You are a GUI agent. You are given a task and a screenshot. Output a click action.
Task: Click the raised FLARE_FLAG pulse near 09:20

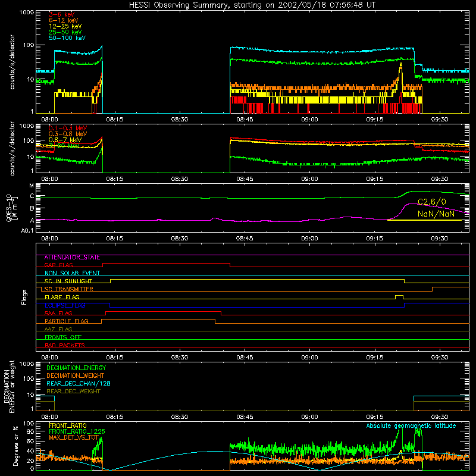pos(399,296)
